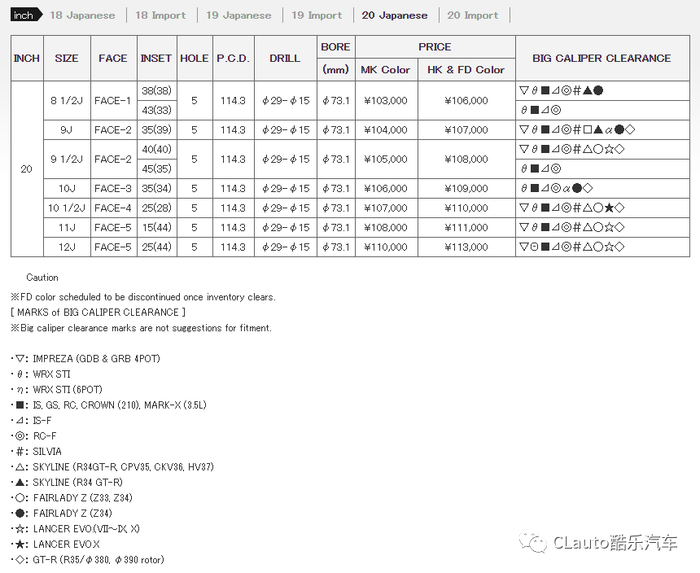Click the ¥103,000 MK price
The height and width of the screenshot is (573, 700).
pos(386,100)
